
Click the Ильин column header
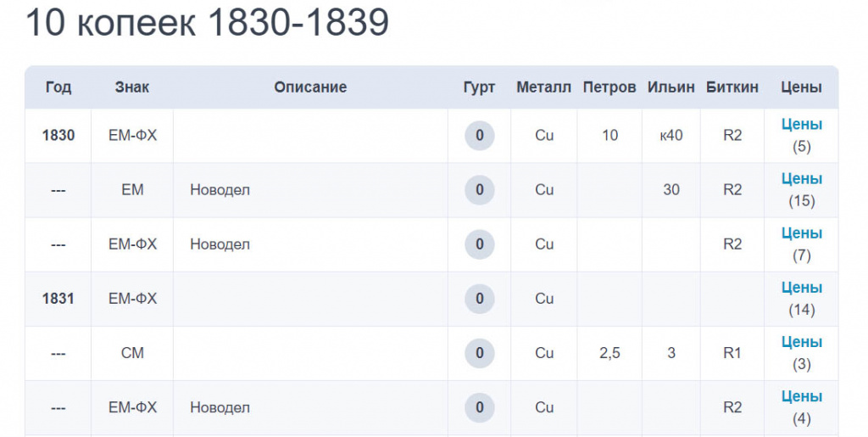(x=671, y=87)
